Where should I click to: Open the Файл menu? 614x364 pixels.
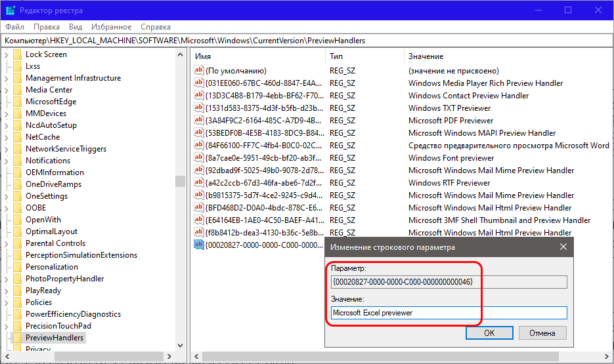pyautogui.click(x=15, y=27)
